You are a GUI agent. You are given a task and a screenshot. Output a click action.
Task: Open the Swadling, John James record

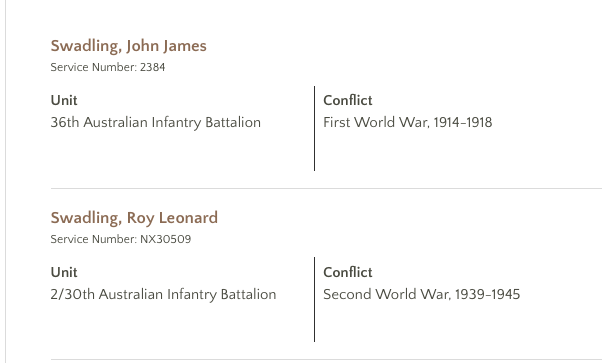tap(129, 46)
